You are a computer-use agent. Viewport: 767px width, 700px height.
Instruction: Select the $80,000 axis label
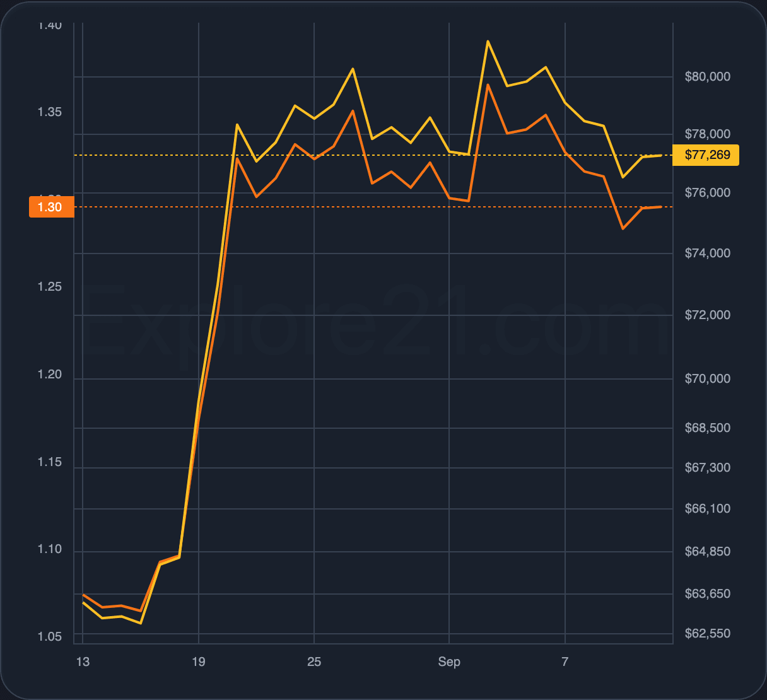tap(708, 77)
